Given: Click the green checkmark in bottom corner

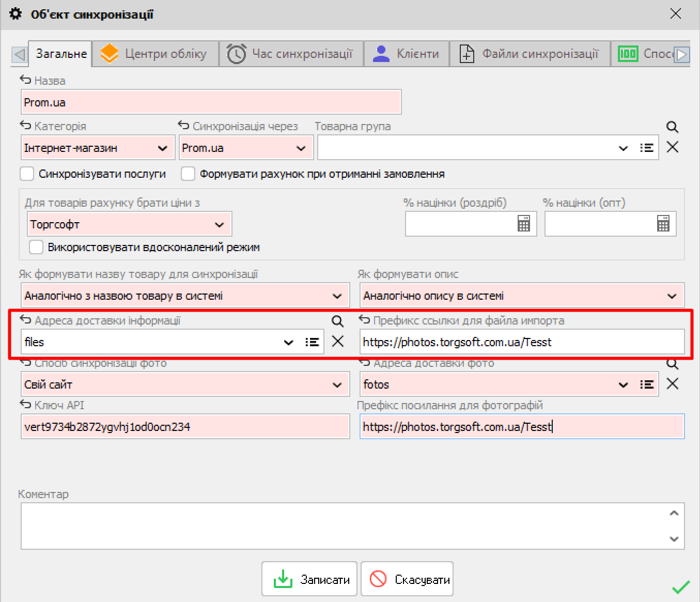Looking at the screenshot, I should pos(680,587).
